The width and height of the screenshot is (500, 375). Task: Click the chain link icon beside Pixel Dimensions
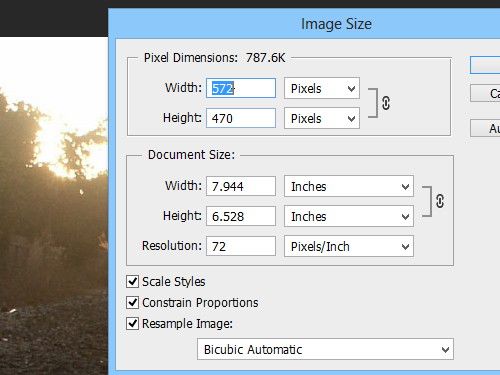click(x=386, y=103)
